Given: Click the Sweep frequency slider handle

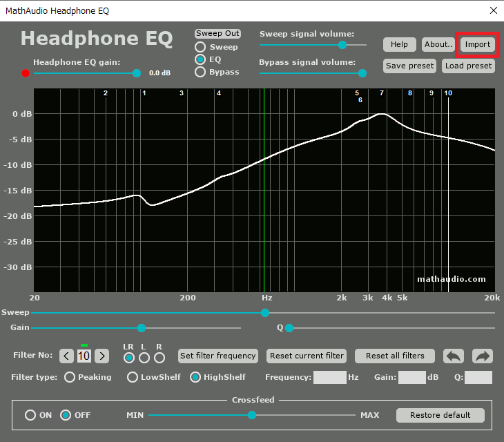Looking at the screenshot, I should [265, 313].
